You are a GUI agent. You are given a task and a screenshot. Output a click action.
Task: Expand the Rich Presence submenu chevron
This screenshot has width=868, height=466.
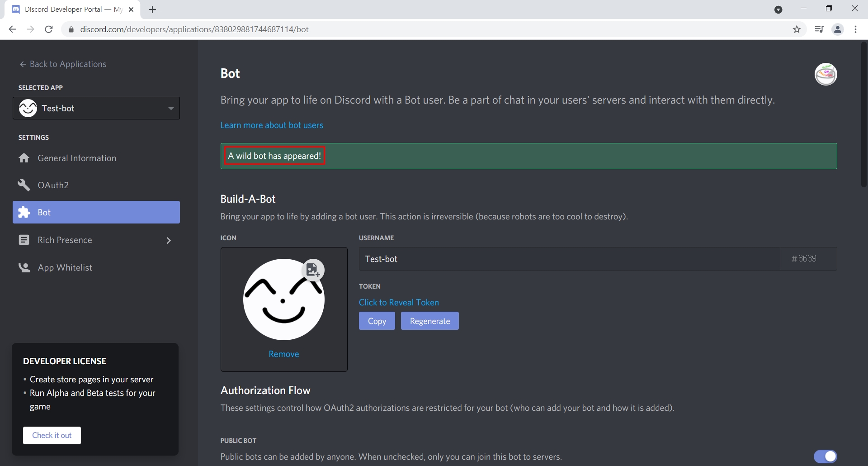pyautogui.click(x=169, y=240)
